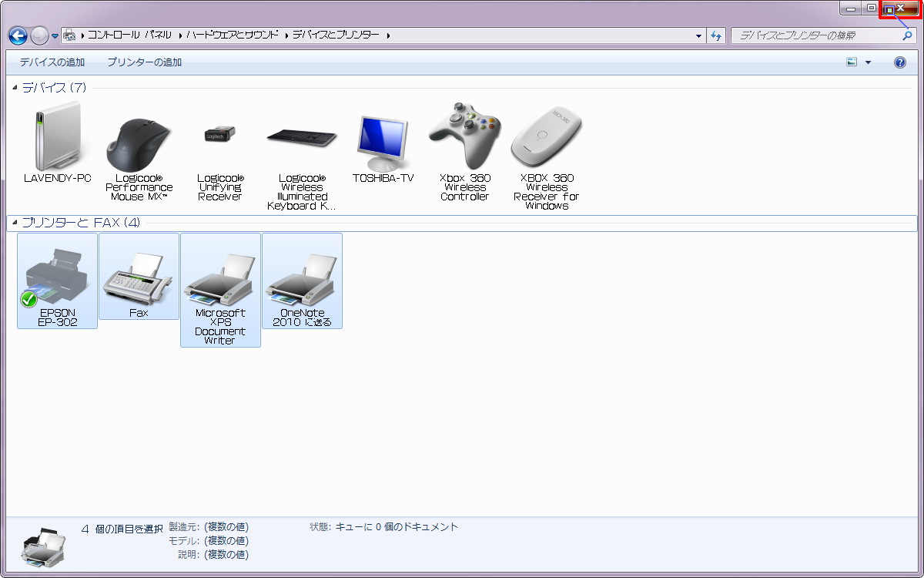924x578 pixels.
Task: Open Help with the question mark icon
Action: click(x=899, y=62)
